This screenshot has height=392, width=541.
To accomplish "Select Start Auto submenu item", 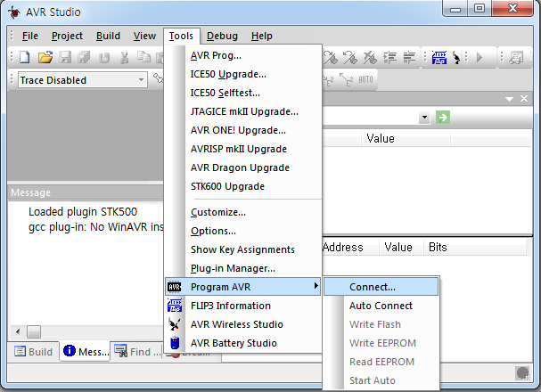I will point(381,380).
